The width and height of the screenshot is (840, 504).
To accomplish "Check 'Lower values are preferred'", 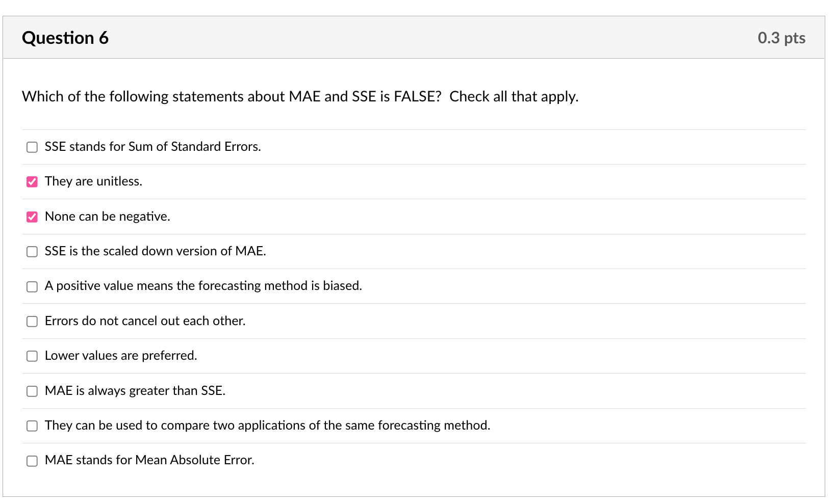I will pos(32,356).
